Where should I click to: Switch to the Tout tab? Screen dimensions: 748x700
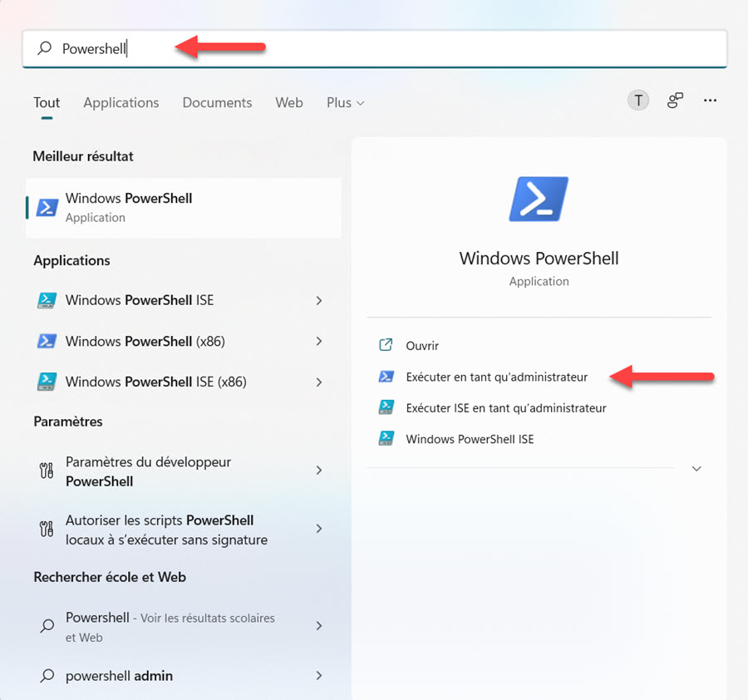pyautogui.click(x=47, y=102)
